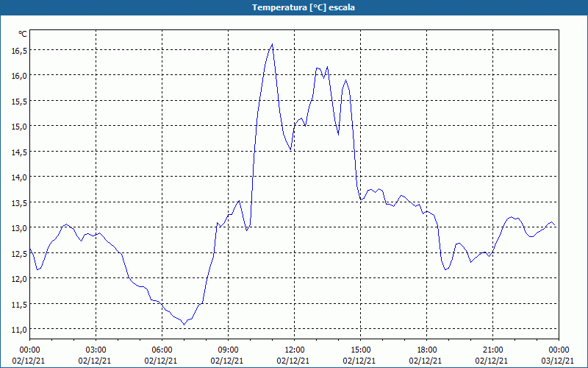Click the 13,0 y-axis value
The width and height of the screenshot is (588, 368).
tap(19, 228)
